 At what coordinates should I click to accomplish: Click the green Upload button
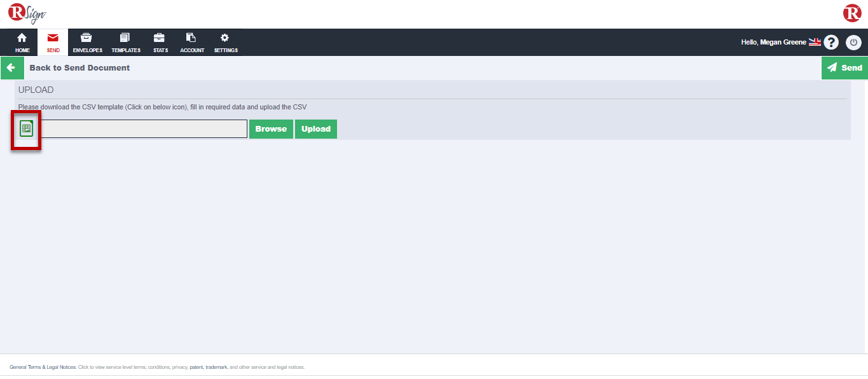point(316,129)
